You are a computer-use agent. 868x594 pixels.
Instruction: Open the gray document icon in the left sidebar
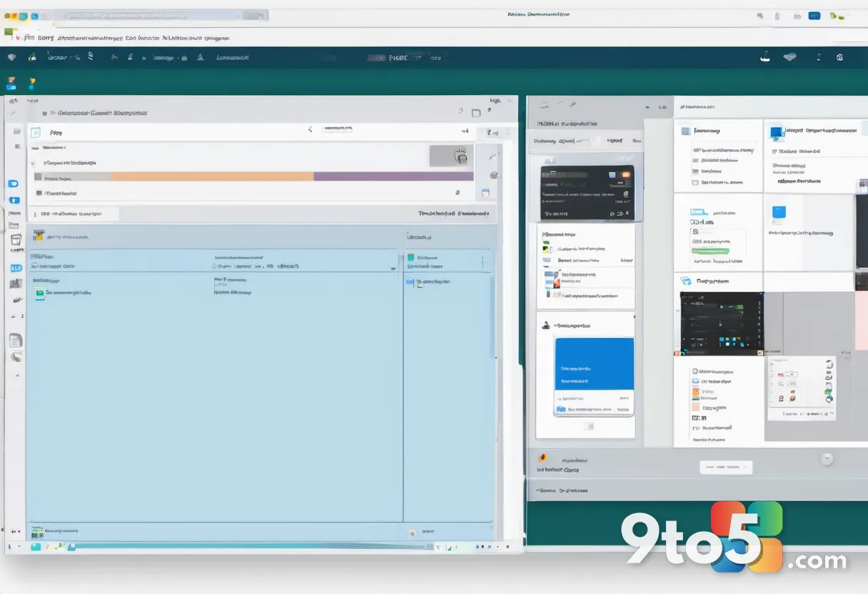(x=16, y=341)
